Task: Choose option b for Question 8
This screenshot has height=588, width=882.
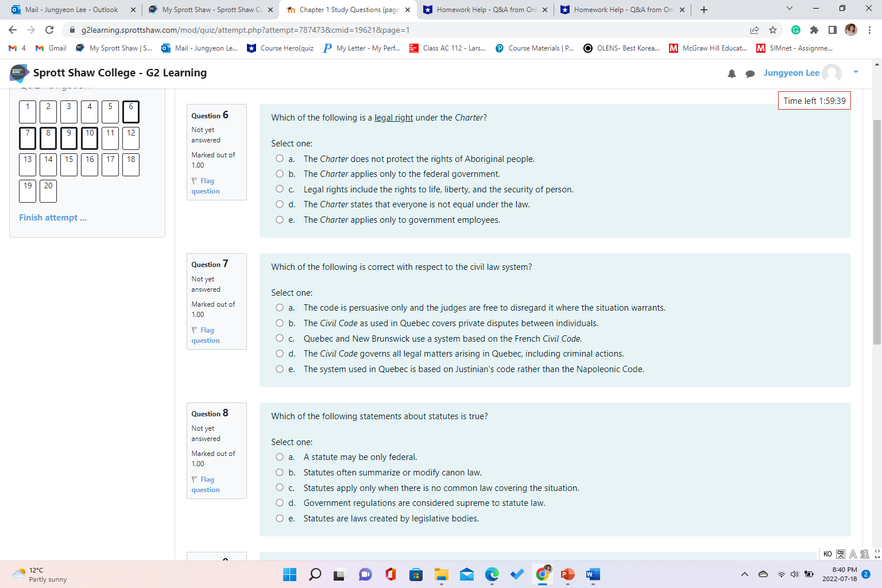Action: click(x=280, y=472)
